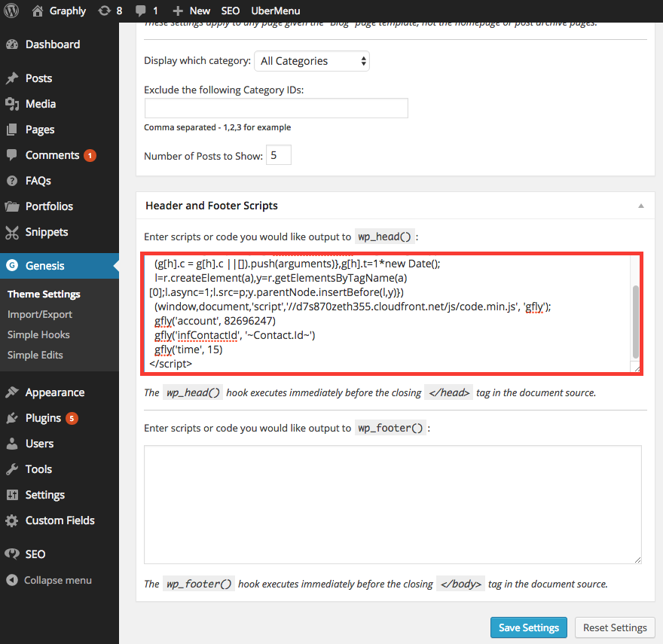Click the closing </script> tag text
Viewport: 663px width, 644px height.
click(171, 364)
